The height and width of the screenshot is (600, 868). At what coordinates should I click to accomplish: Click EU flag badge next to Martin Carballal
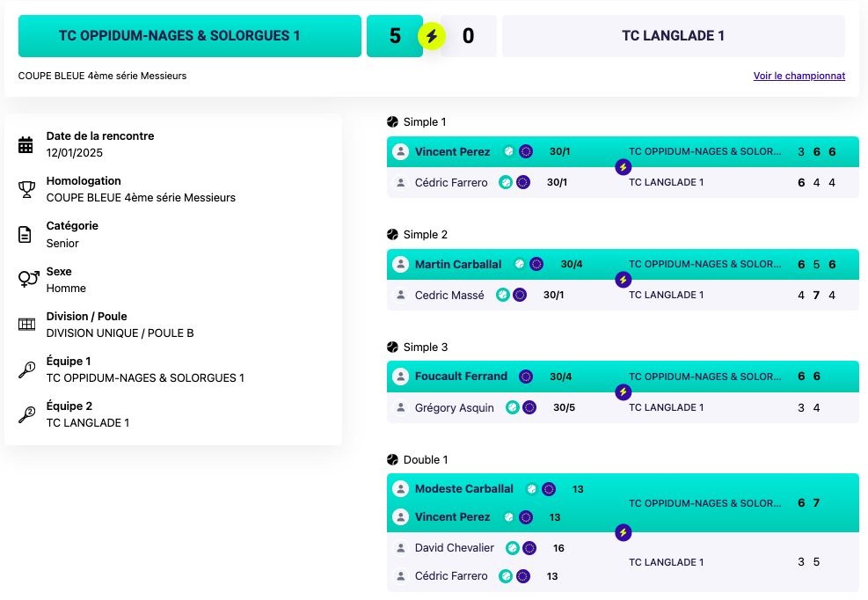coord(536,264)
